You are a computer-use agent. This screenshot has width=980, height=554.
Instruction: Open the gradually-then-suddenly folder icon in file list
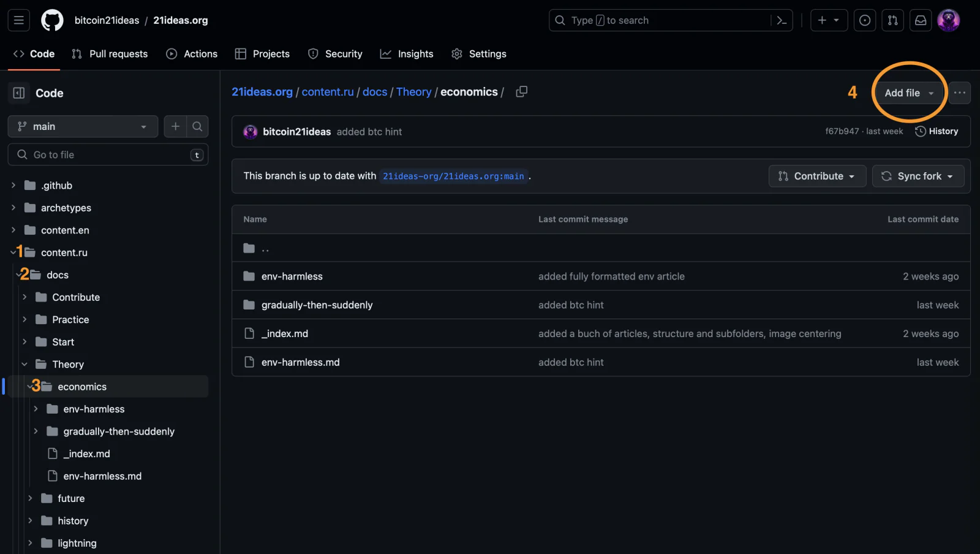[249, 305]
